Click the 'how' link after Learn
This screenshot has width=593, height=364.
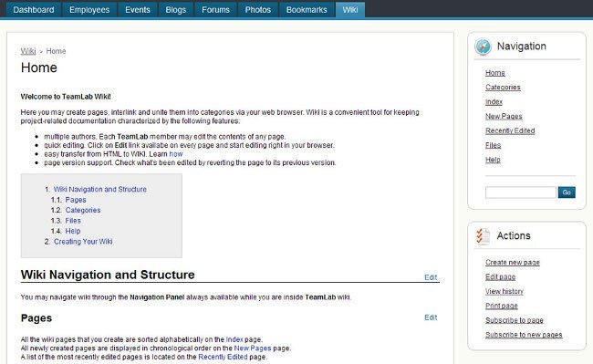(x=176, y=154)
